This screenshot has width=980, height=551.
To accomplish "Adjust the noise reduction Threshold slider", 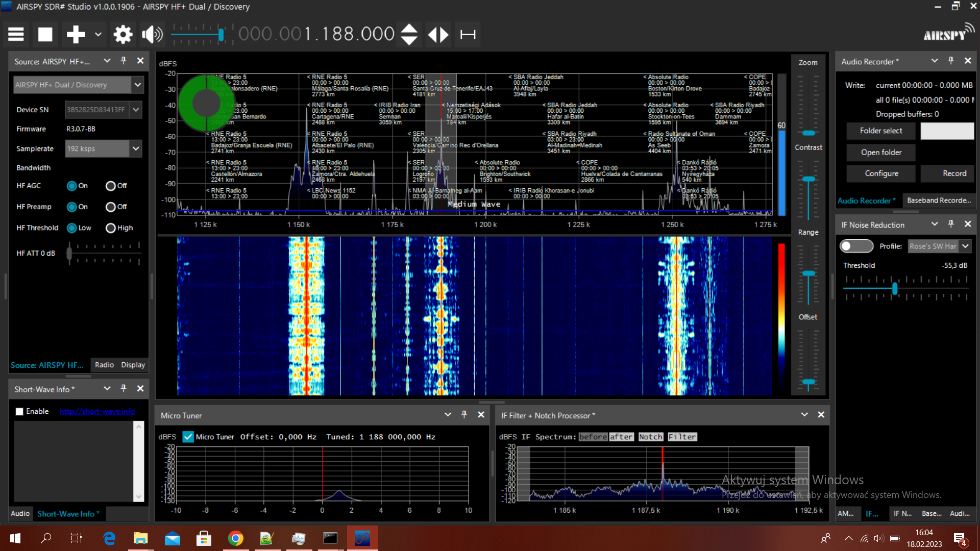I will tap(895, 289).
